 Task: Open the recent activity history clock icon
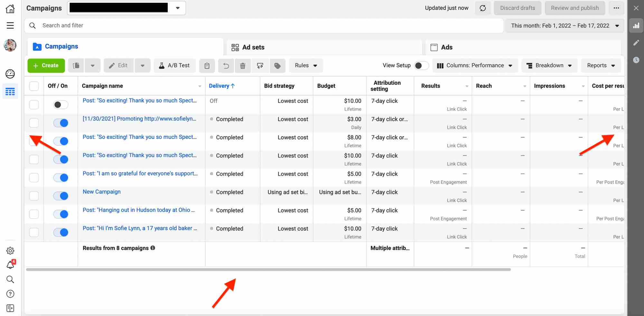636,60
